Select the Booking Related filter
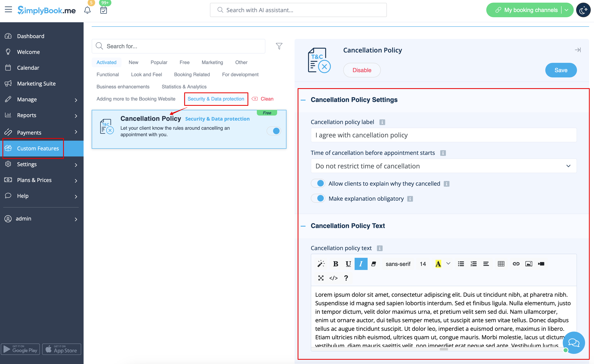Viewport: 594px width, 364px height. (x=192, y=74)
